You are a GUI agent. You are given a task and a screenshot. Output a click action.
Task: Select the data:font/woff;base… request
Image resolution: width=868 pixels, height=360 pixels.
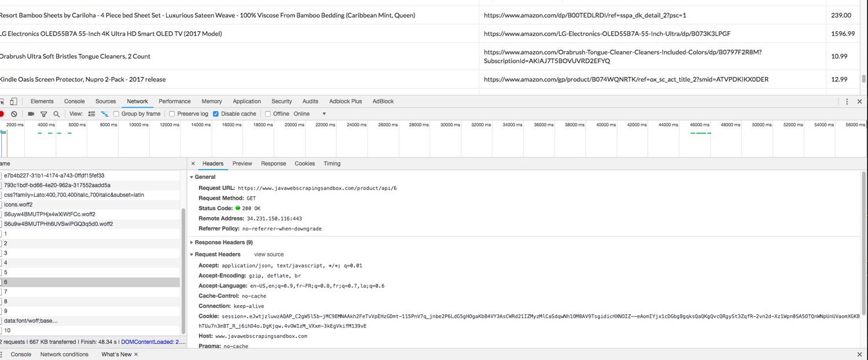[x=90, y=321]
